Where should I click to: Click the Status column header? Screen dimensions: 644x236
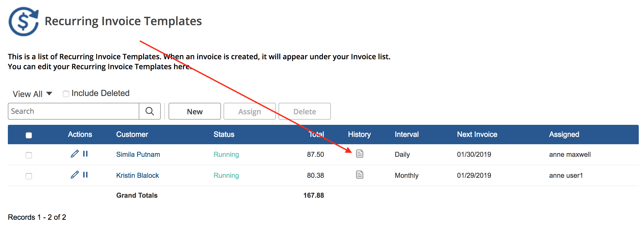[224, 134]
